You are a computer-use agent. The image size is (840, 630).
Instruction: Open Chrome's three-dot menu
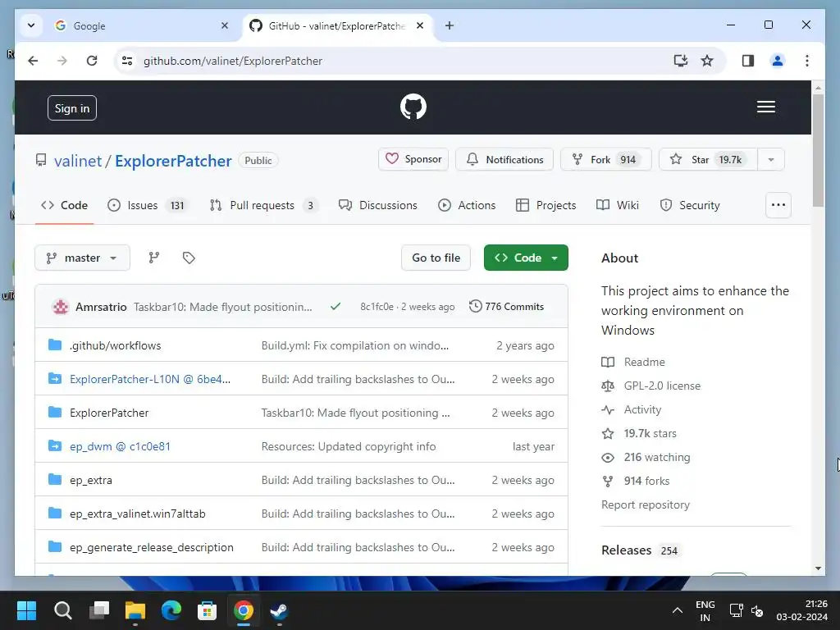tap(807, 61)
